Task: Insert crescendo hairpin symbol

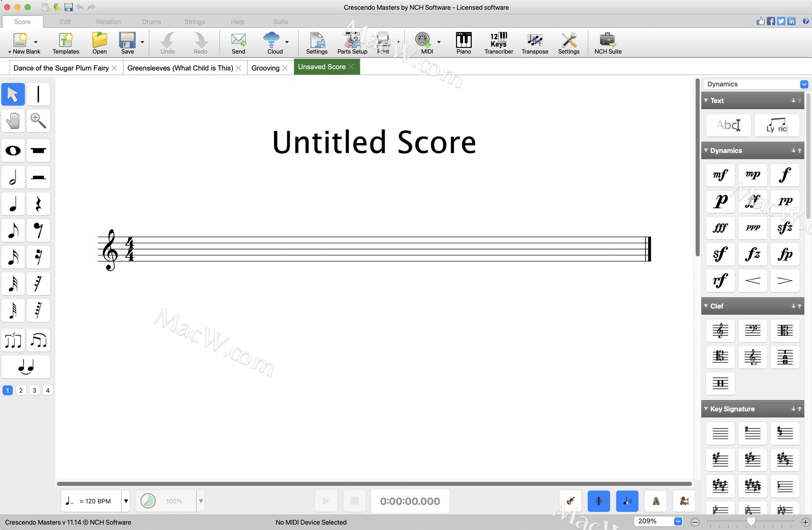Action: point(752,281)
